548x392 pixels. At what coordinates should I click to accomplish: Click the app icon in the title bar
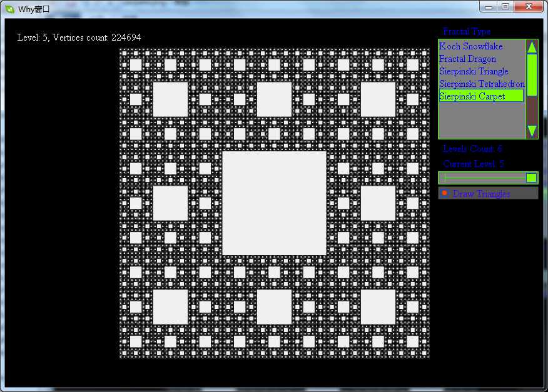(x=10, y=9)
